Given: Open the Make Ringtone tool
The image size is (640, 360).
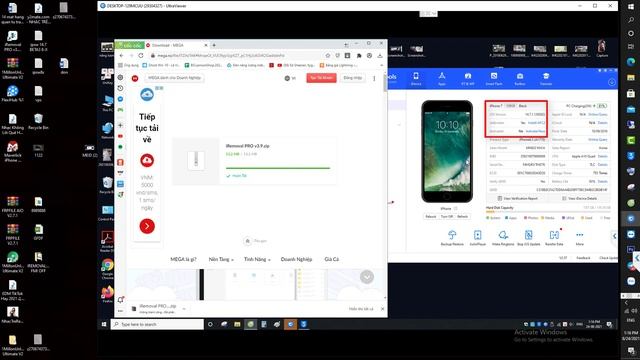Looking at the screenshot, I should pyautogui.click(x=503, y=238).
